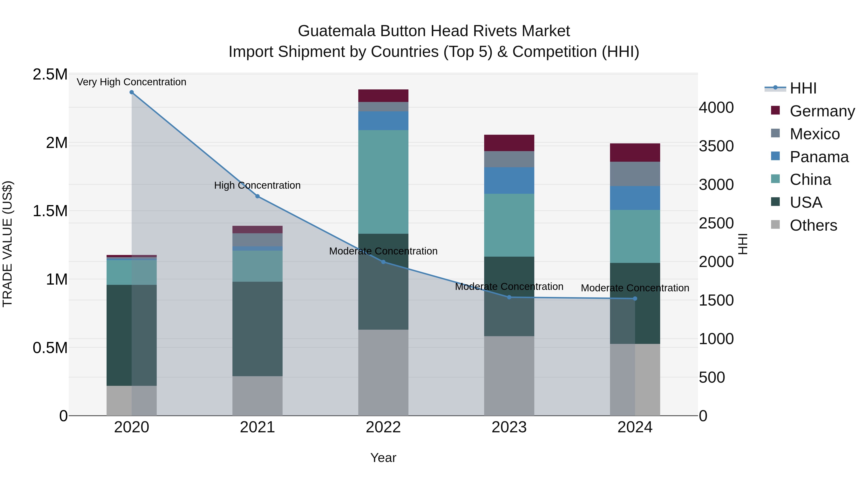
Task: Click the 2023 China bar segment
Action: coord(509,225)
